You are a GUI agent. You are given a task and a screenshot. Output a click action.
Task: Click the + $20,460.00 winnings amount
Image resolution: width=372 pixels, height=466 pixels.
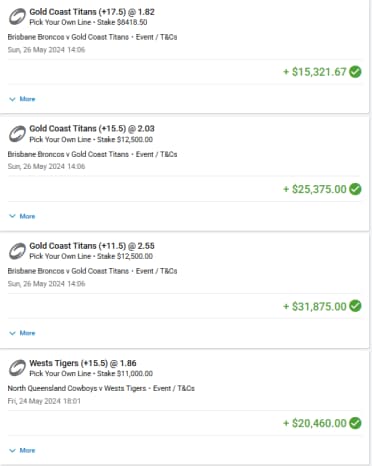(x=315, y=423)
